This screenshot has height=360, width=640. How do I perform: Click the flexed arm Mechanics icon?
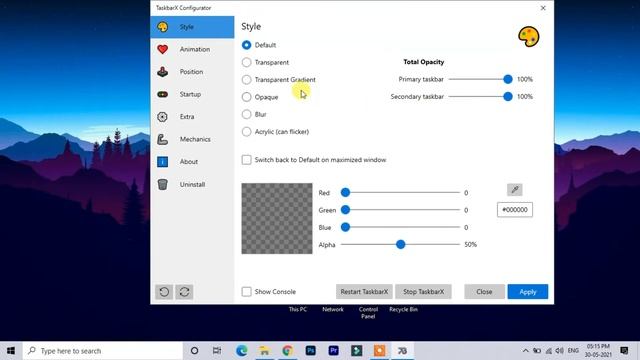pos(162,139)
